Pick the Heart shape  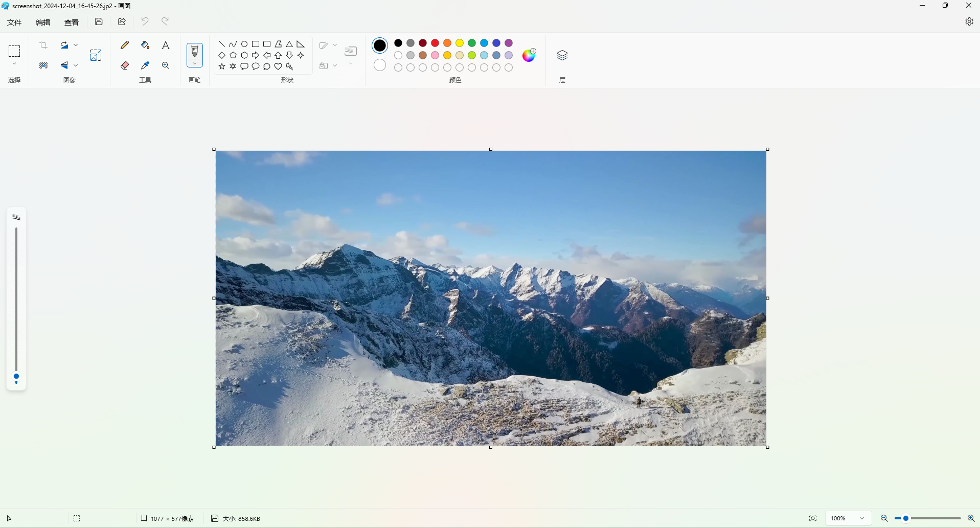click(278, 66)
